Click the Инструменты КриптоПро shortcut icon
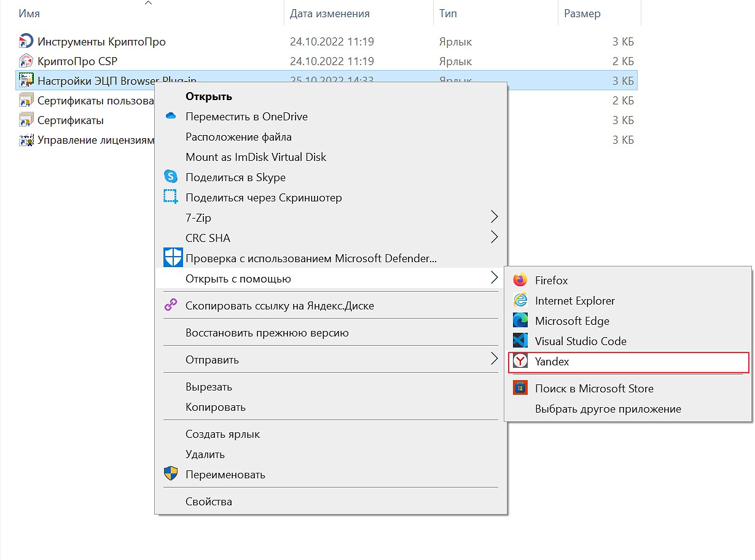 tap(26, 42)
